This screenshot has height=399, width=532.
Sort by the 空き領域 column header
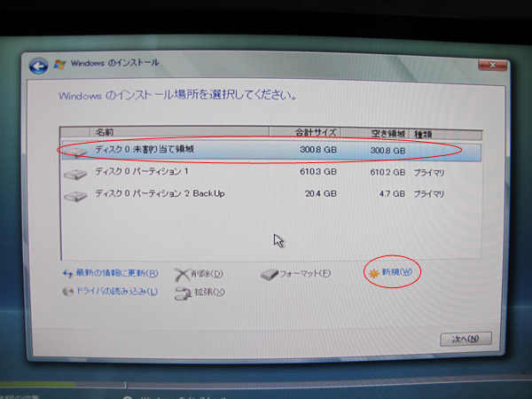point(375,134)
